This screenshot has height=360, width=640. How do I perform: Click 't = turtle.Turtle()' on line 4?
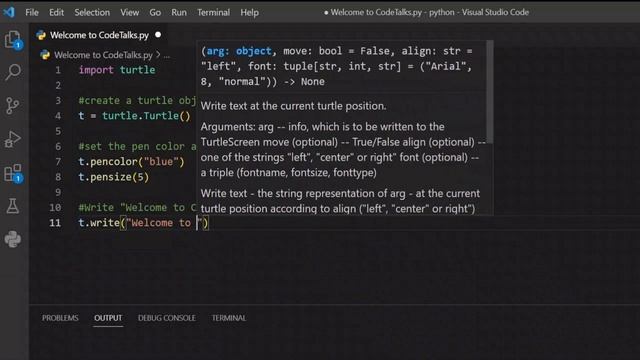[134, 116]
